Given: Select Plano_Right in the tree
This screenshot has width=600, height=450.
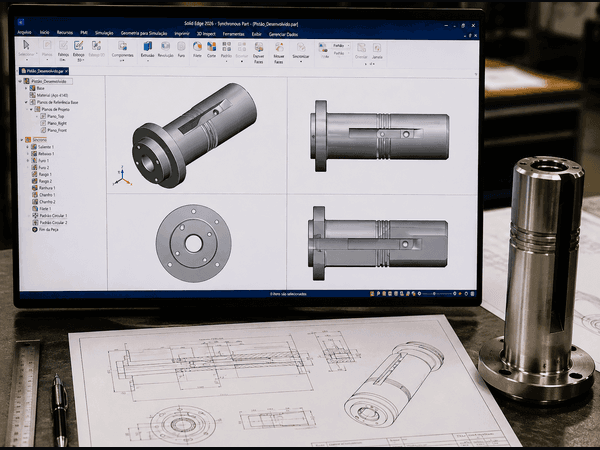Looking at the screenshot, I should 54,123.
